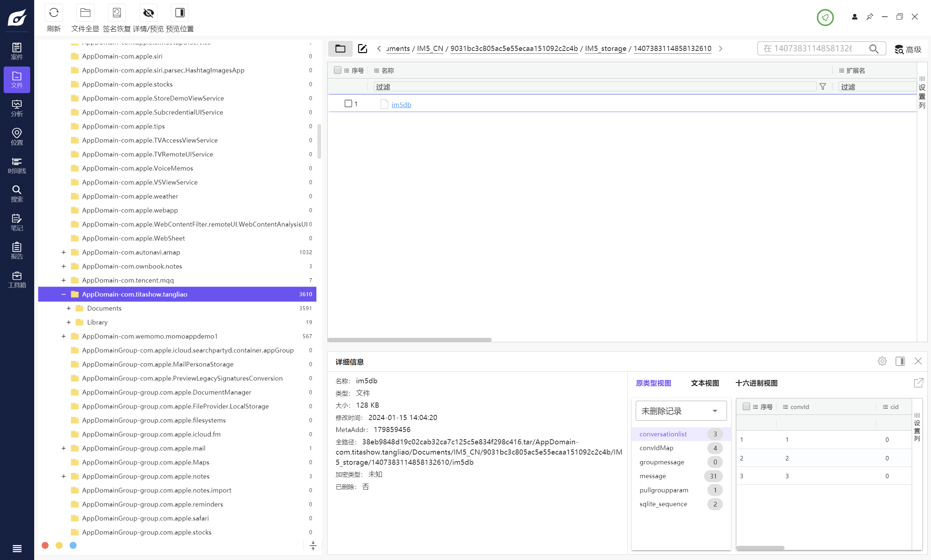The height and width of the screenshot is (560, 931).
Task: Switch to 十六进制视图 tab
Action: [756, 383]
